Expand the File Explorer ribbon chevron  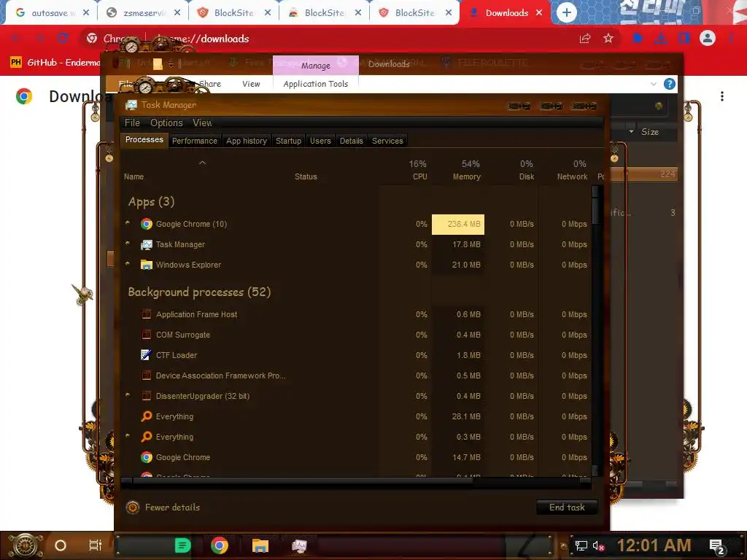[x=653, y=85]
